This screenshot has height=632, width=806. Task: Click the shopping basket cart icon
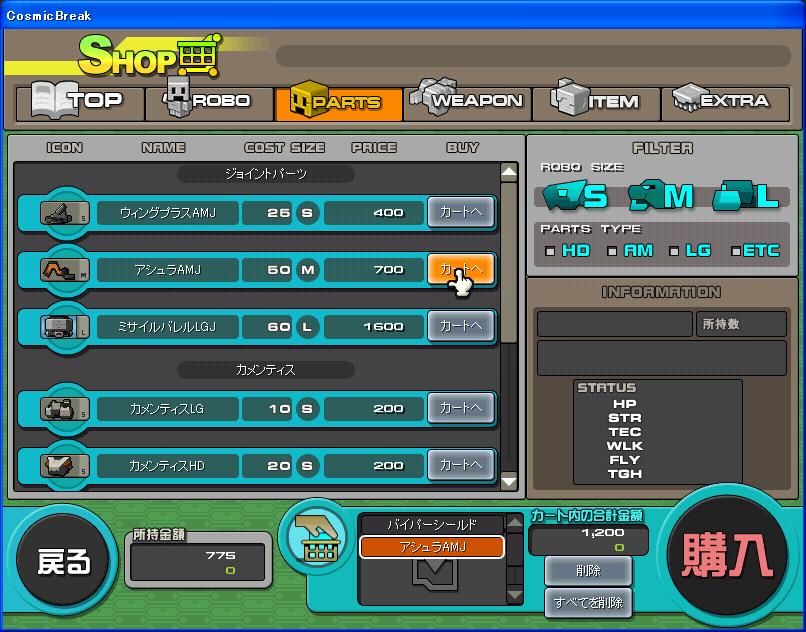tap(318, 538)
